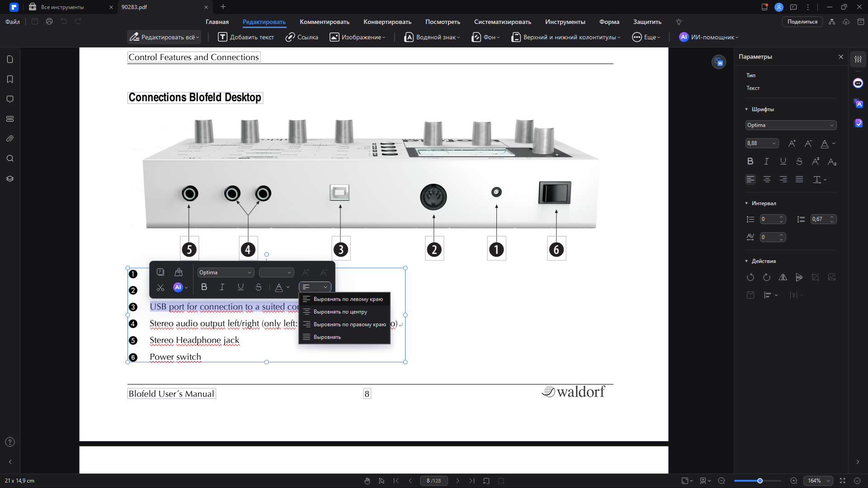Toggle align center in Параметры panel
This screenshot has width=868, height=488.
(767, 179)
